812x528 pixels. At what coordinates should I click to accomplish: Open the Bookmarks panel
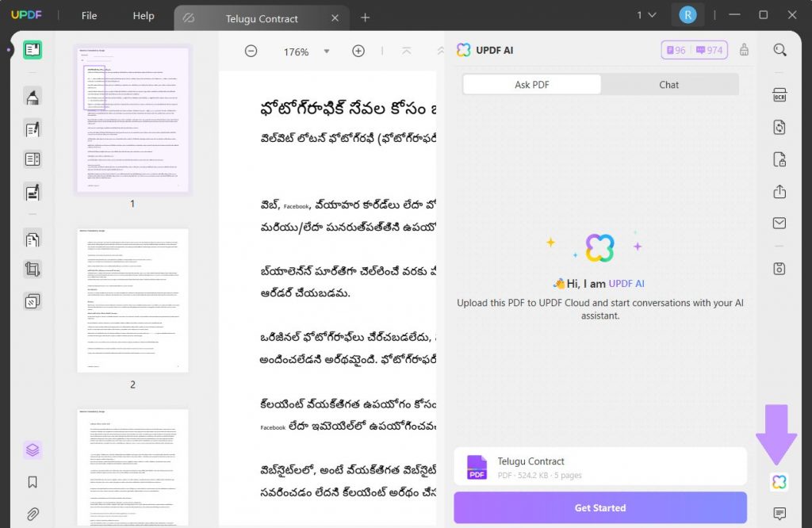[x=33, y=481]
